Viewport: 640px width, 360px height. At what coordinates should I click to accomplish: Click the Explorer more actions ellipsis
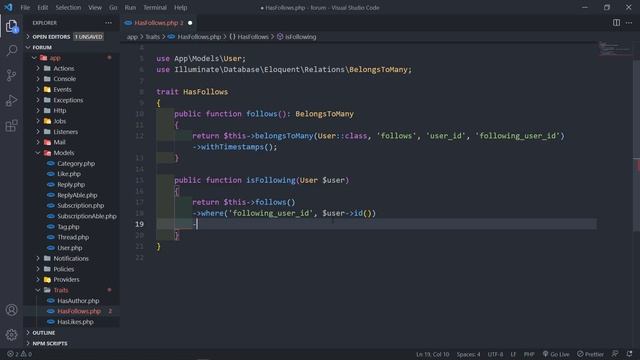[108, 23]
